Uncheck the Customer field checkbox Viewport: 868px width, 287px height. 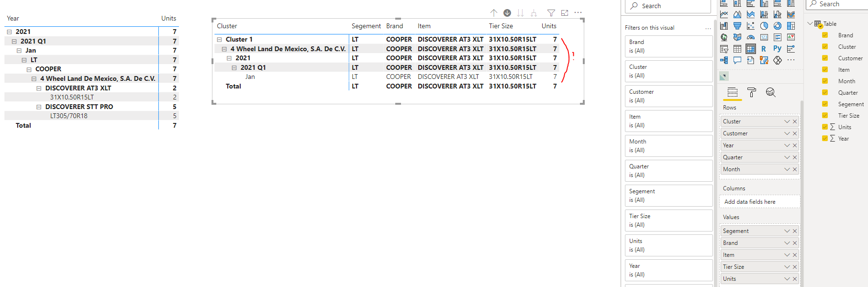825,58
